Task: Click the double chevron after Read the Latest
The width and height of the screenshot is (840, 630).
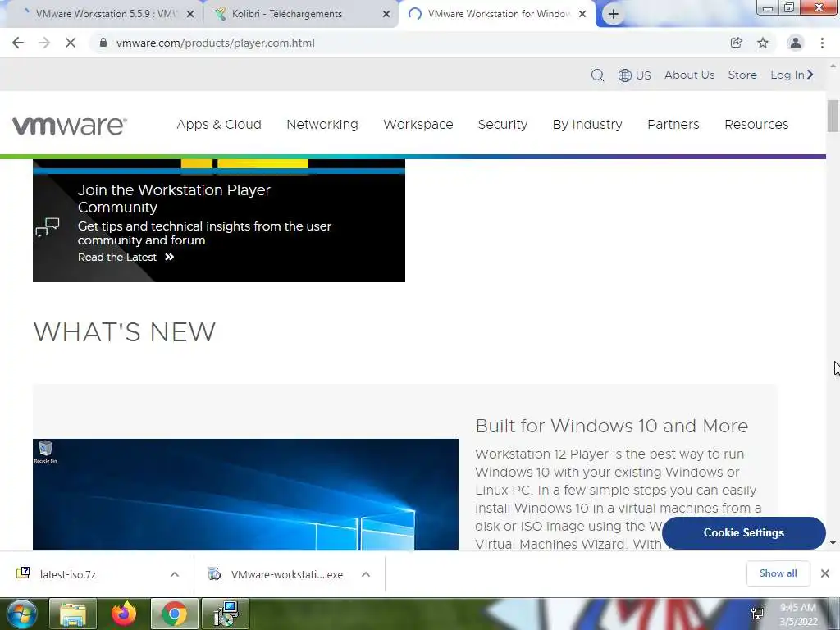Action: [x=169, y=257]
